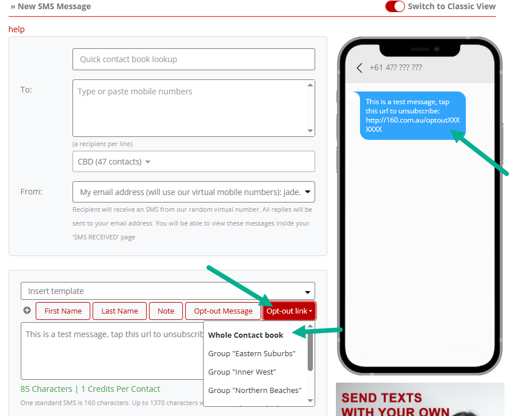Click the plus icon beside First Name
Screen dimensions: 532x416
(x=27, y=311)
